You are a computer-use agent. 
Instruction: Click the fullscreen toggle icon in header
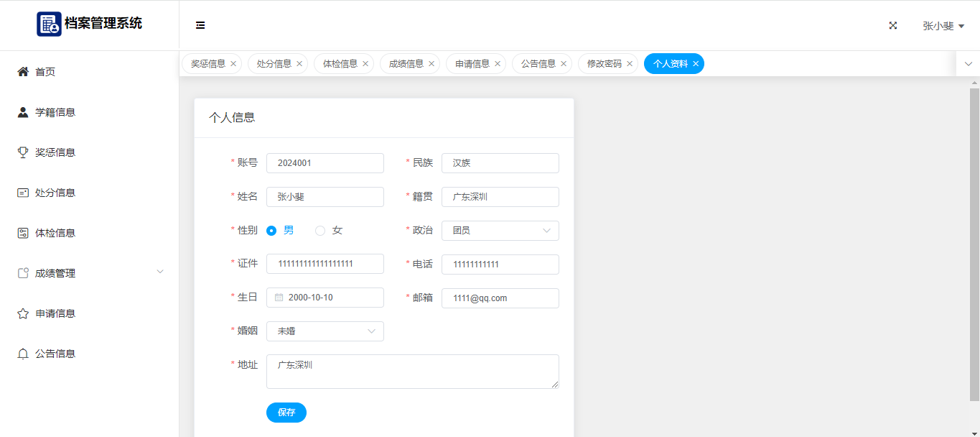(893, 25)
